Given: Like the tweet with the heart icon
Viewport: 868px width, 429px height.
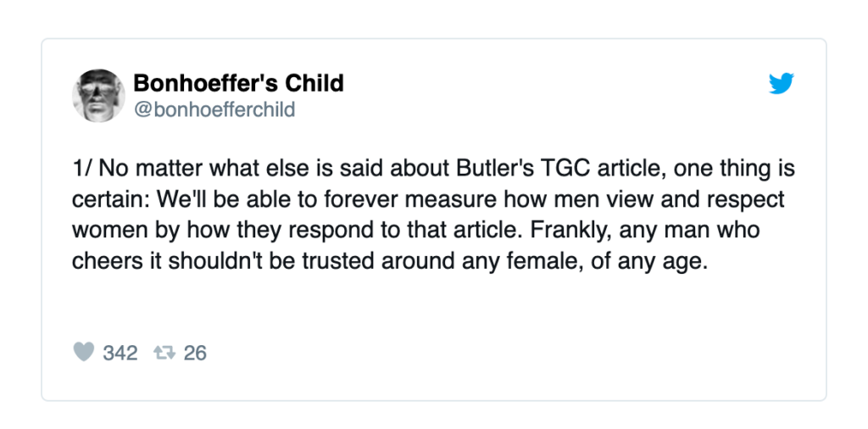Looking at the screenshot, I should (x=84, y=352).
